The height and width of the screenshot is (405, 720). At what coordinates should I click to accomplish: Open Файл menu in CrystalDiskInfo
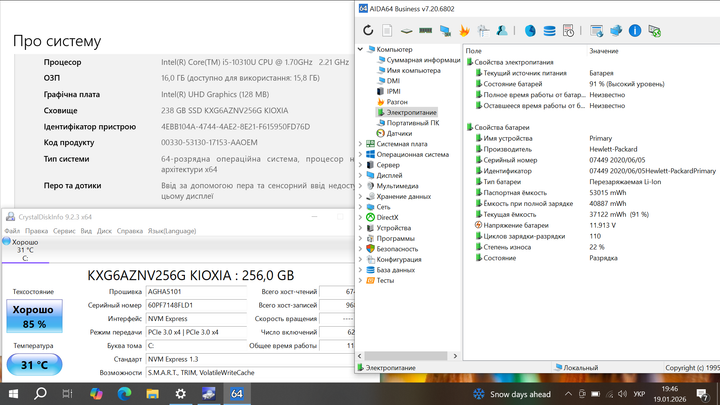click(x=12, y=231)
